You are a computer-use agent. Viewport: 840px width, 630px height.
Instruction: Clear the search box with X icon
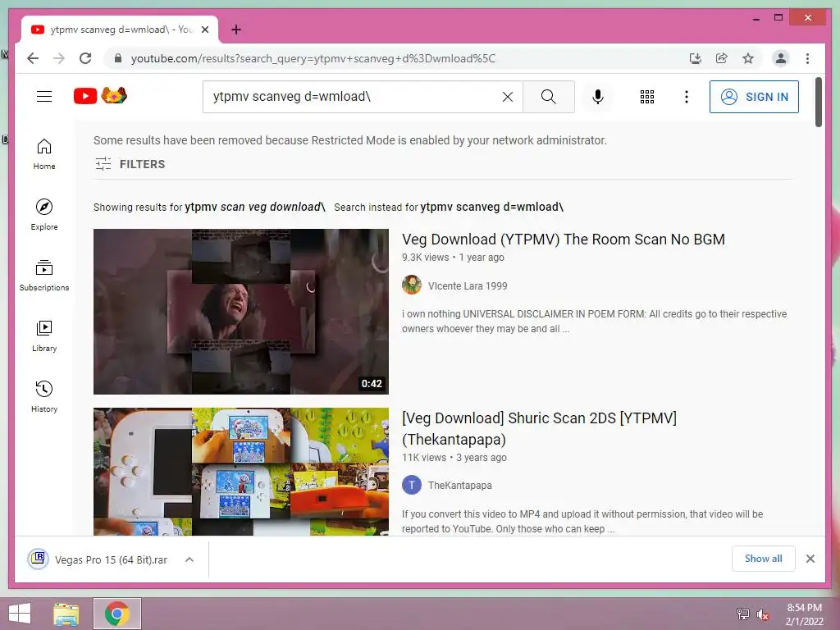(x=507, y=97)
